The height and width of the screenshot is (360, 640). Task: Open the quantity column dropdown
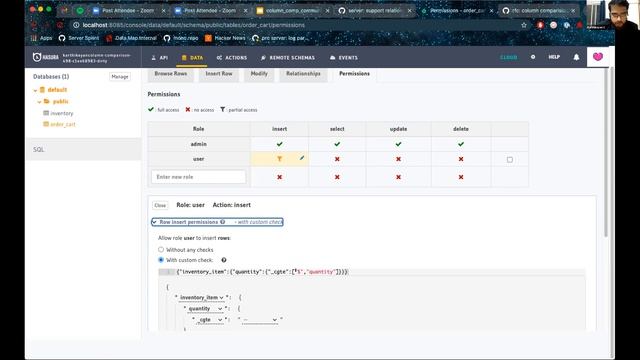click(x=205, y=309)
